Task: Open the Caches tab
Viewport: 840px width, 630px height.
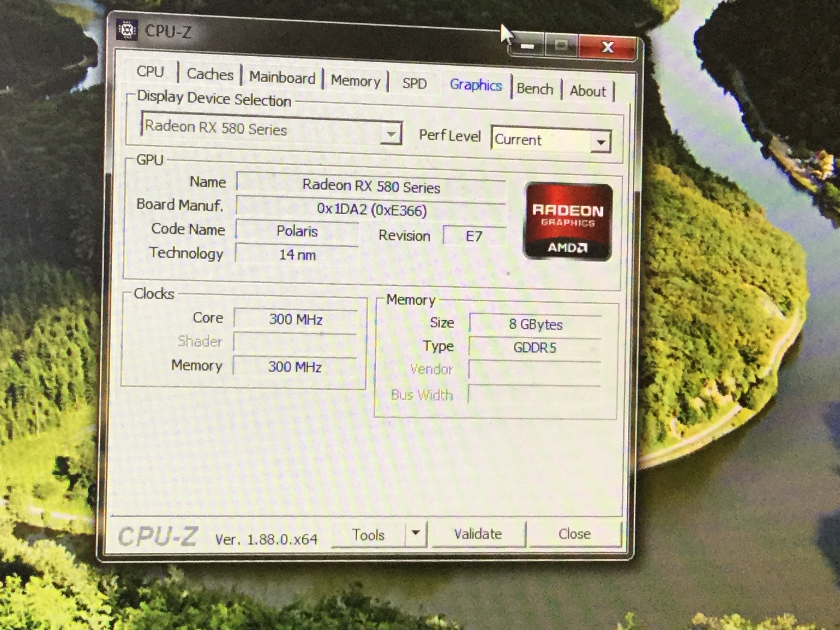Action: coord(210,74)
